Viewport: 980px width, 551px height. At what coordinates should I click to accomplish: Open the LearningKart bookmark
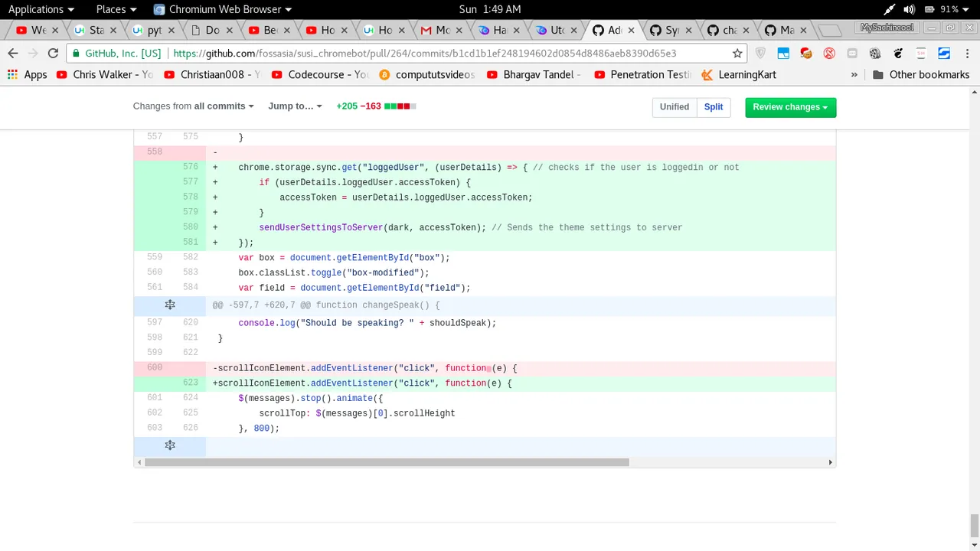[x=739, y=74]
